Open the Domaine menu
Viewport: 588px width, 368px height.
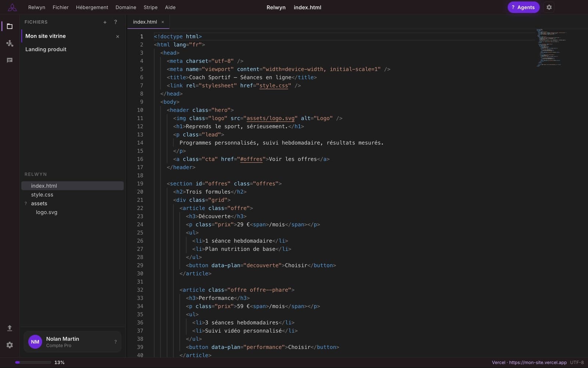126,7
